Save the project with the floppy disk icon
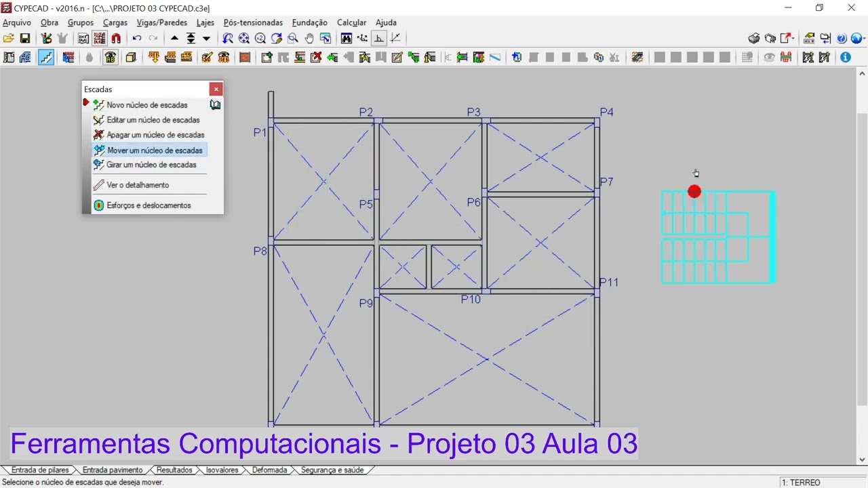Image resolution: width=868 pixels, height=488 pixels. pos(25,39)
